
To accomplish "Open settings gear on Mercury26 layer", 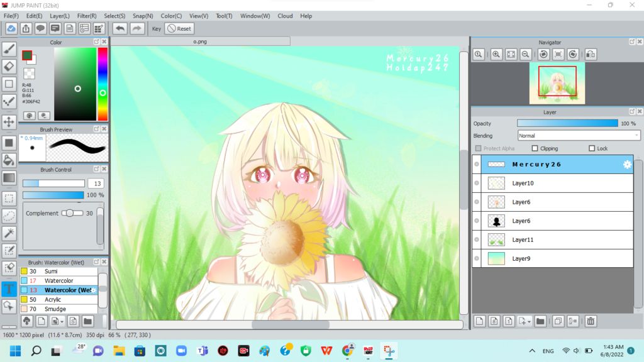I will click(627, 164).
